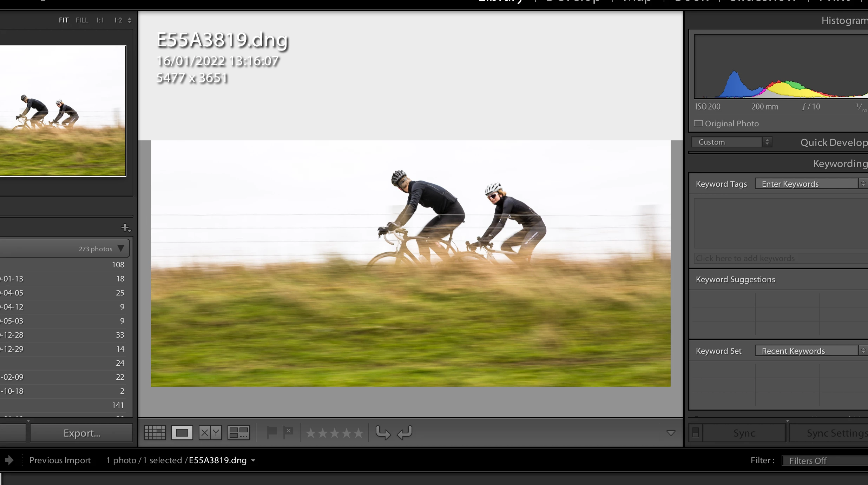Select Loupe view icon
Image resolution: width=868 pixels, height=485 pixels.
point(182,433)
